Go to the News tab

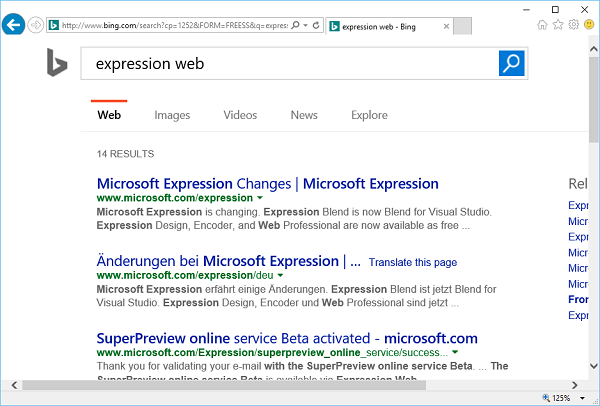click(x=304, y=115)
